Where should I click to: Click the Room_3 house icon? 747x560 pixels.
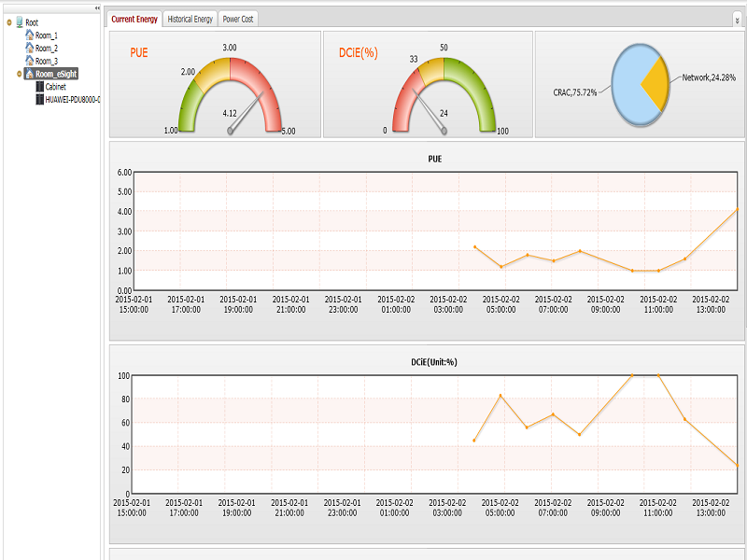tap(30, 61)
